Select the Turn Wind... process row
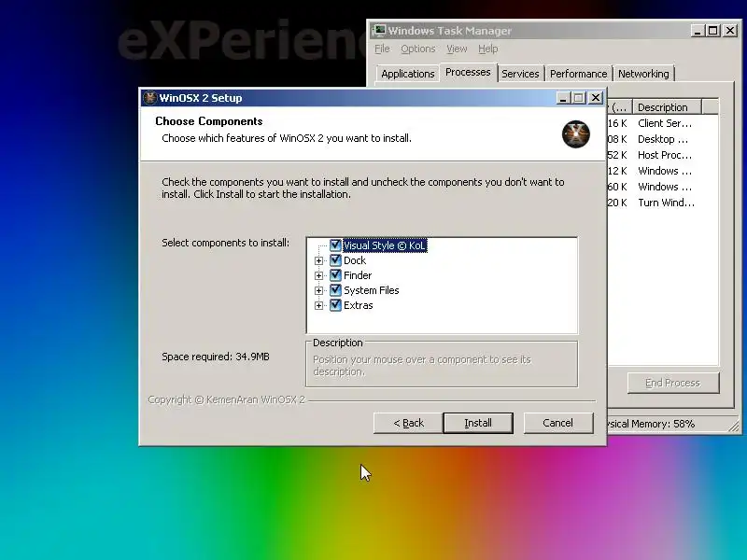Image resolution: width=747 pixels, height=560 pixels. click(663, 203)
